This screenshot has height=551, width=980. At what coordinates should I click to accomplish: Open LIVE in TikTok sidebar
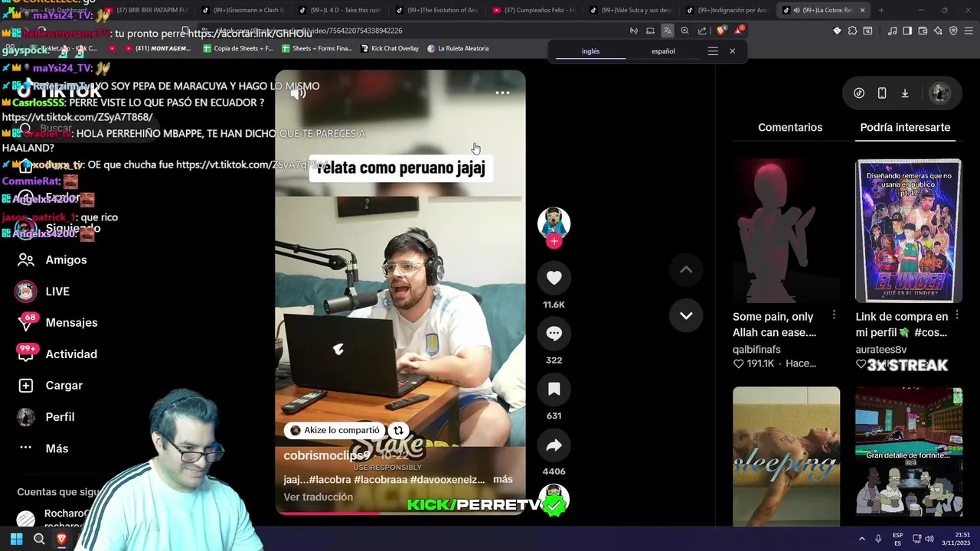click(43, 292)
